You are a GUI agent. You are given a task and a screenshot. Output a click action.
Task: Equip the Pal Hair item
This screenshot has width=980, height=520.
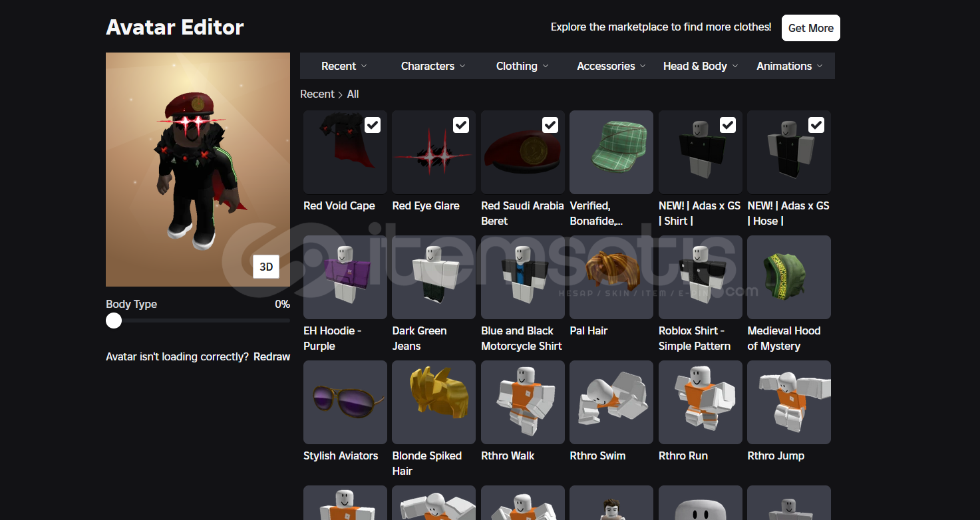coord(611,277)
